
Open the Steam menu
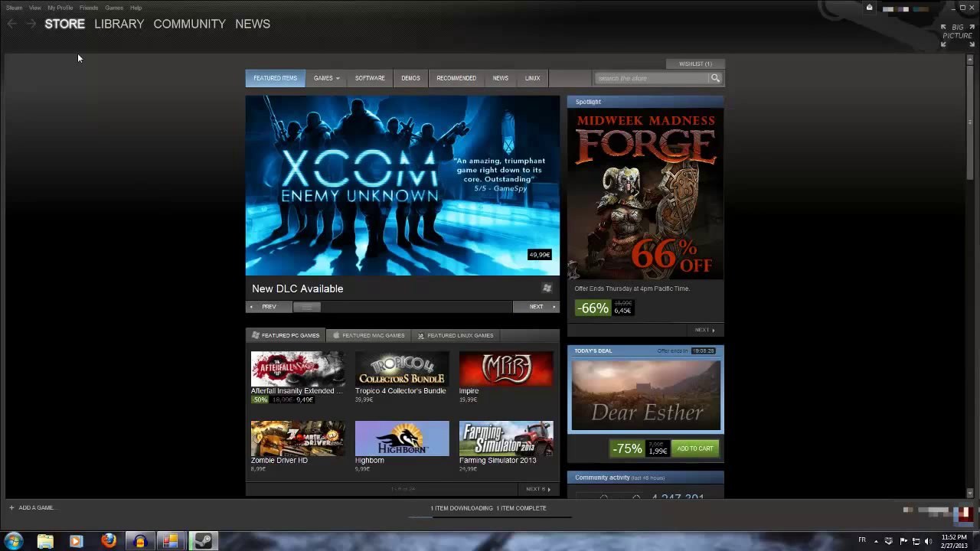[14, 8]
